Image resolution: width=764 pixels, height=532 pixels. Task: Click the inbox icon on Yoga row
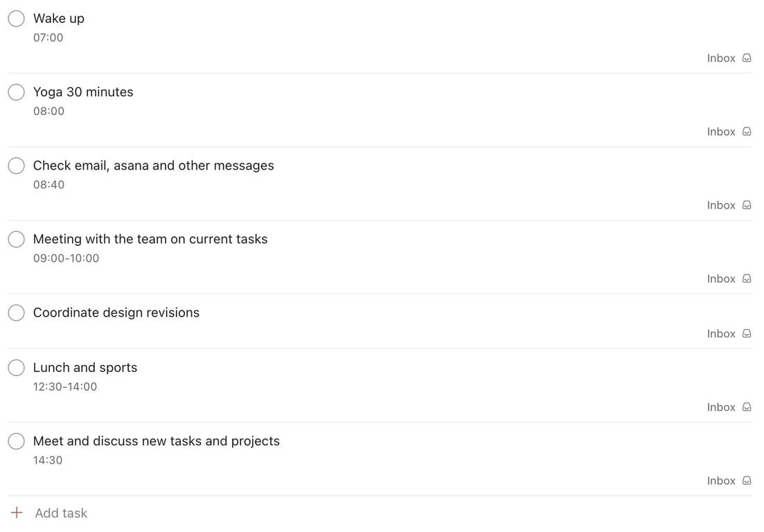pos(747,132)
